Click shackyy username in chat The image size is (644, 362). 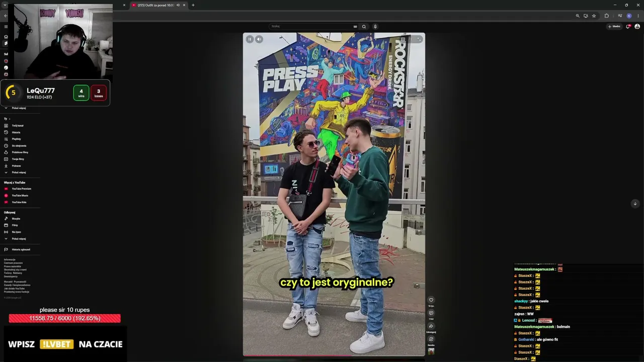pos(521,301)
